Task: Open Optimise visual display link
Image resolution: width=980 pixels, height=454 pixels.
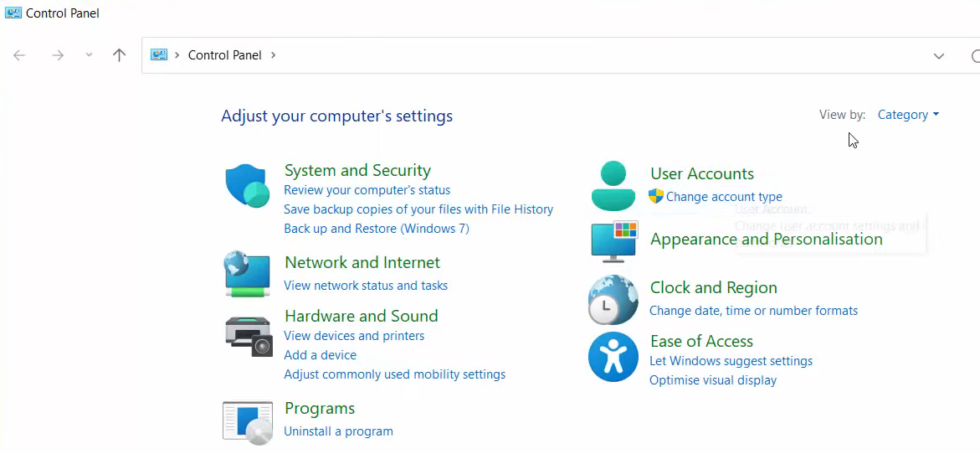Action: click(713, 380)
